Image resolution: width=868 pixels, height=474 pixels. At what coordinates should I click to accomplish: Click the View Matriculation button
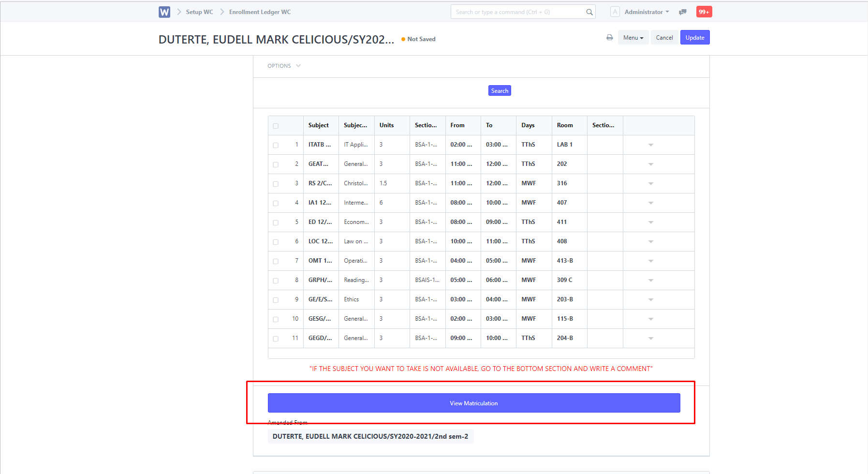pos(474,403)
